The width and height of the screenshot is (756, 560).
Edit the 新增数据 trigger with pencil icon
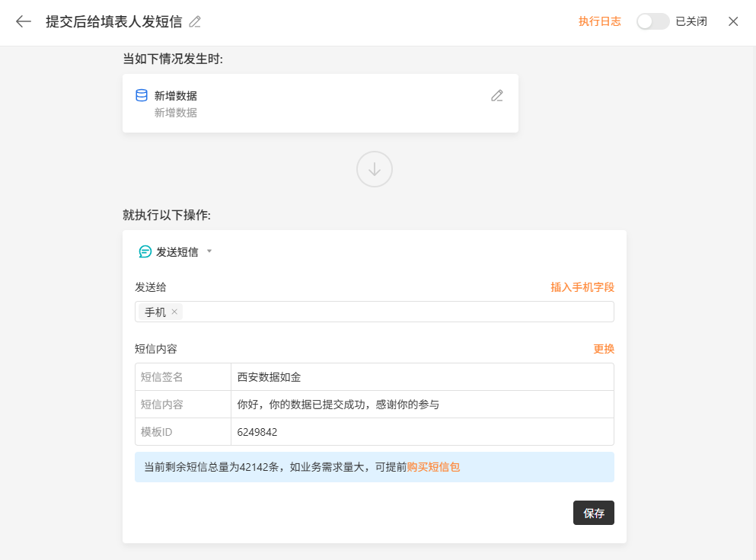[x=497, y=95]
